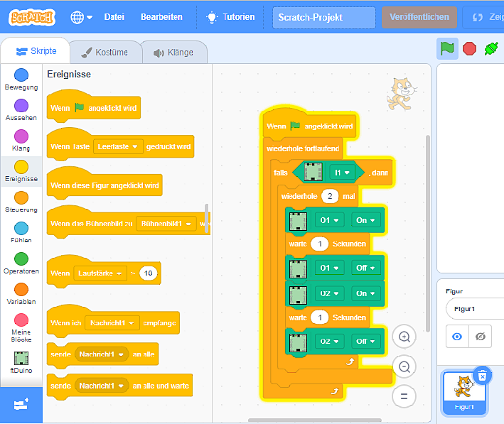Zoom in on the script workspace
Image resolution: width=504 pixels, height=424 pixels.
pyautogui.click(x=404, y=337)
